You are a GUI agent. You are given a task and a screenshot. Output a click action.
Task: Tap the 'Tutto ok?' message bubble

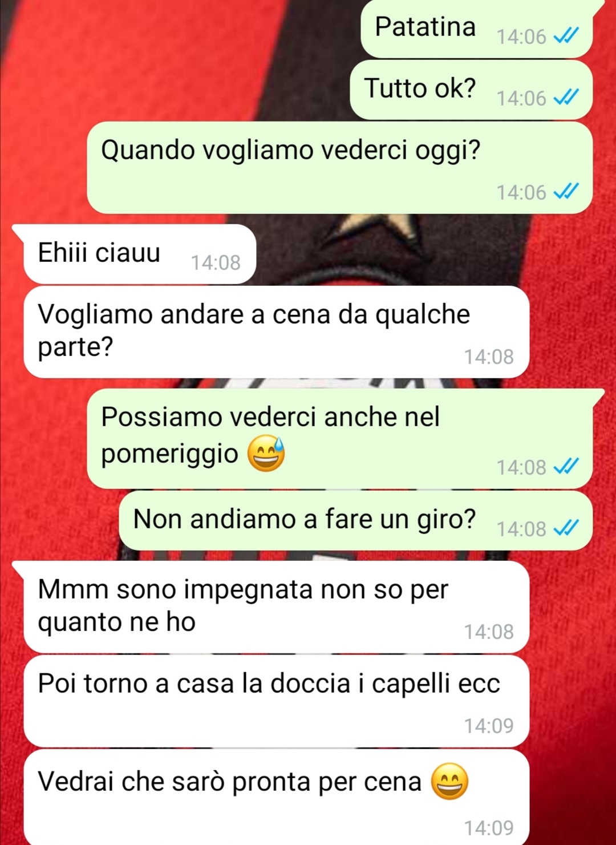pyautogui.click(x=471, y=90)
